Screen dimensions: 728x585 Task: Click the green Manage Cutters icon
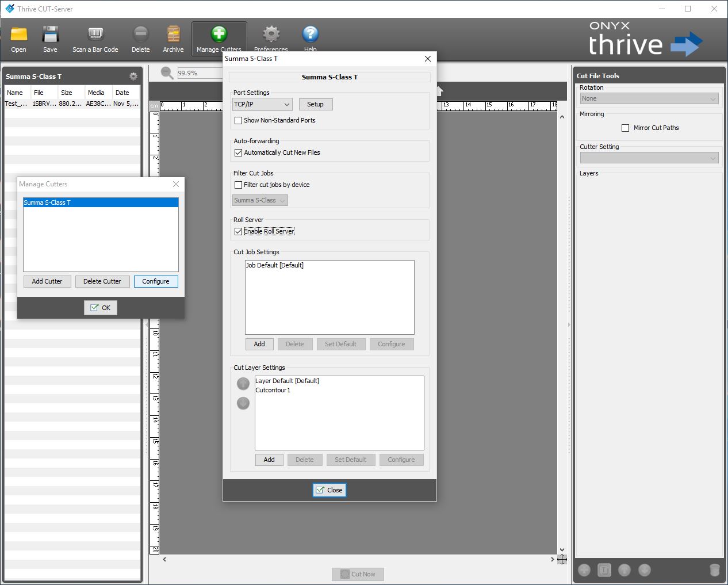pos(219,35)
